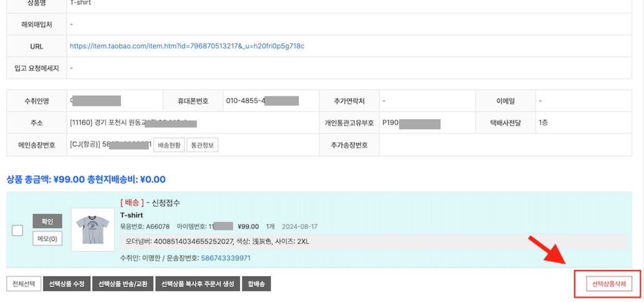Select the 상품 총금액 ¥99.00 summary text
644x302 pixels.
[x=46, y=180]
